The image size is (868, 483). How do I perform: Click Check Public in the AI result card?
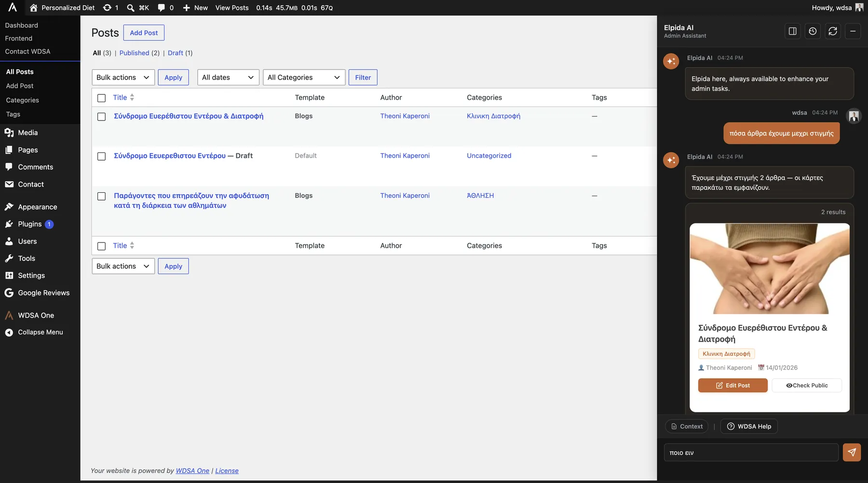pyautogui.click(x=807, y=385)
